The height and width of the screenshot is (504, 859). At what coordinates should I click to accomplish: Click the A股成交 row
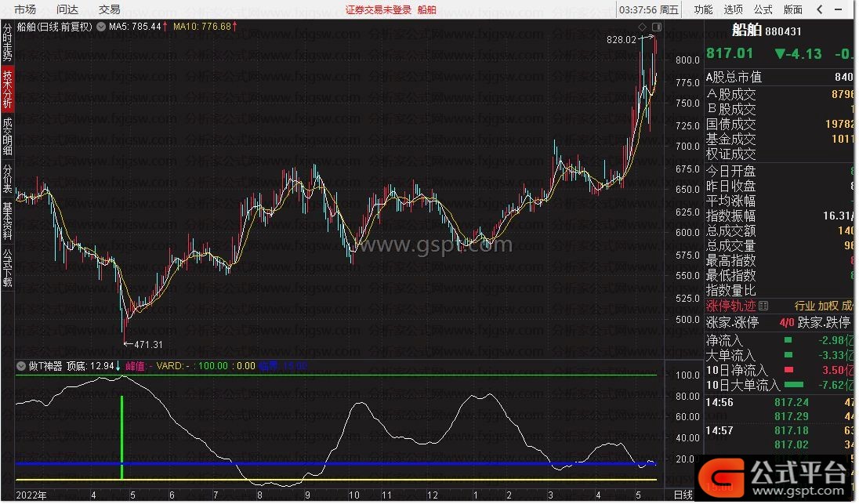pos(780,94)
